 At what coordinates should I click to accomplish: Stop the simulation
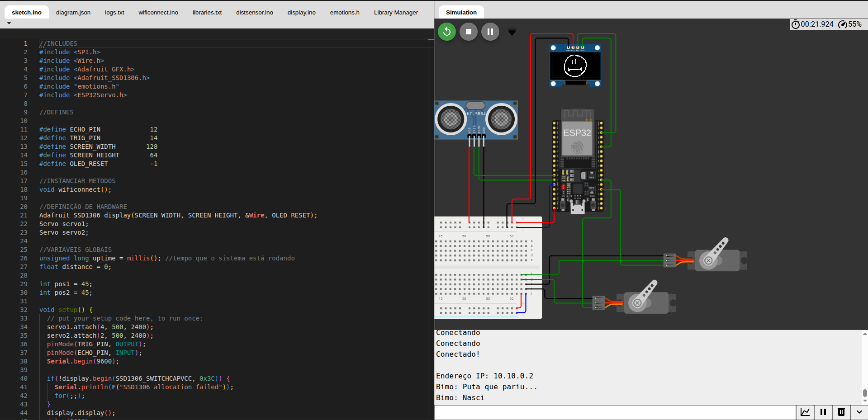point(469,32)
